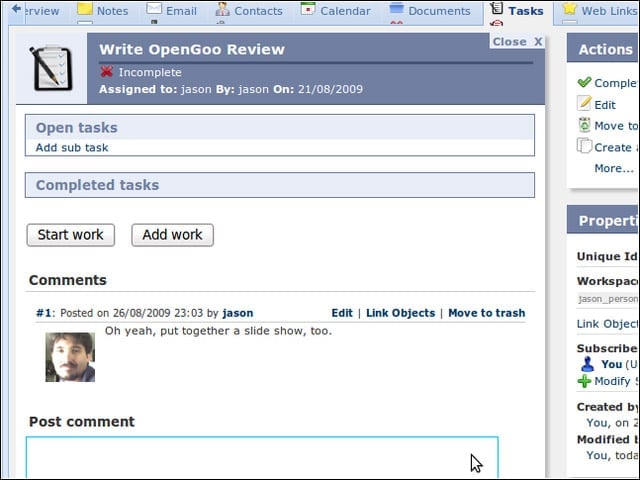Click the Add work button
Image resolution: width=640 pixels, height=480 pixels.
coord(172,235)
